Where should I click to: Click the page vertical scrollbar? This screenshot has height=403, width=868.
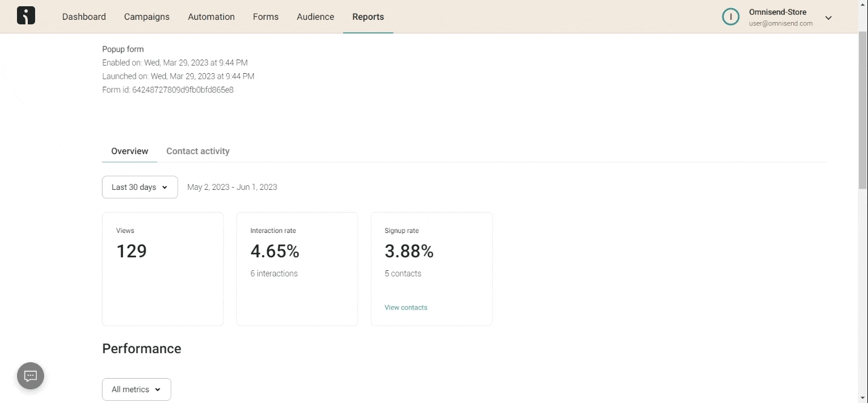(x=863, y=111)
